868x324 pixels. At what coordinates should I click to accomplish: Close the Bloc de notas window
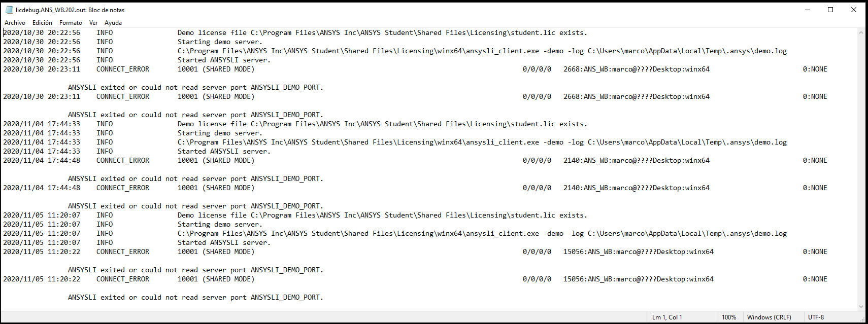(854, 10)
